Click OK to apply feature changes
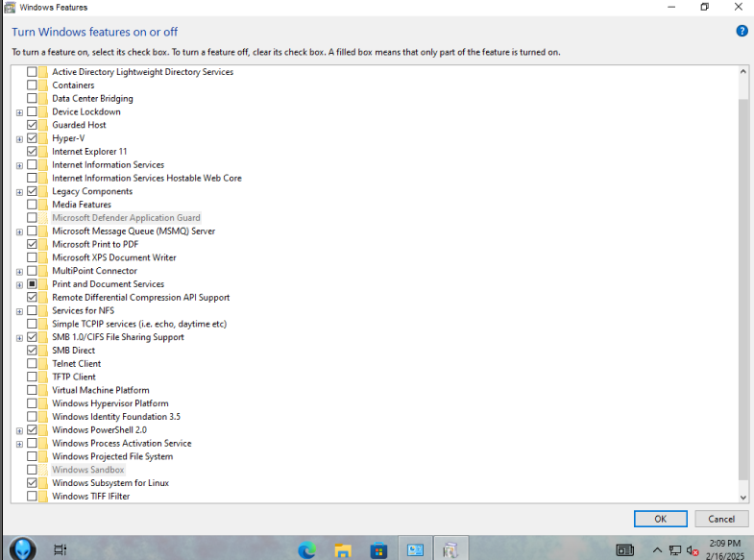 pos(660,519)
